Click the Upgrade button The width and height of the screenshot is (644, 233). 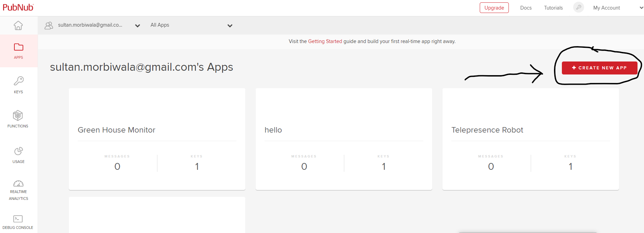pyautogui.click(x=494, y=8)
